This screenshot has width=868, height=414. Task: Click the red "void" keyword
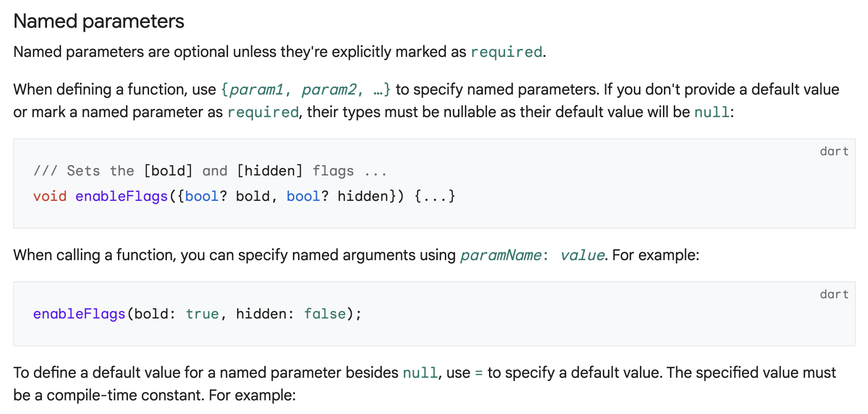pyautogui.click(x=50, y=196)
